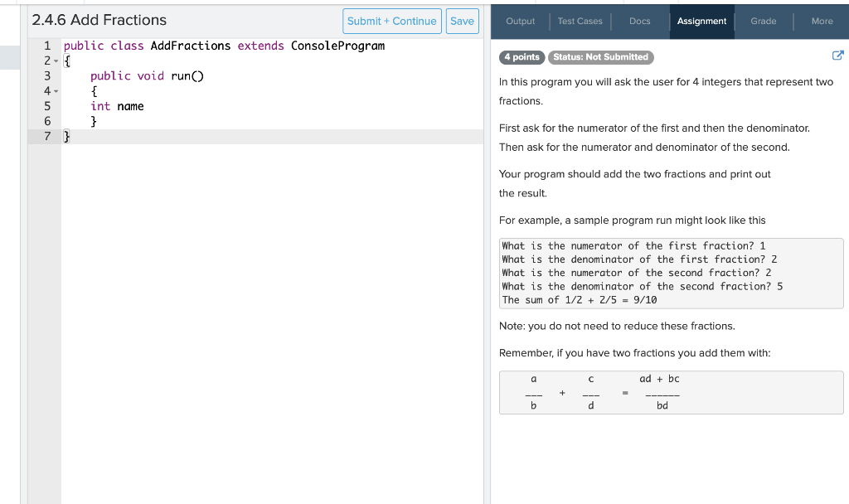Click line number 3 in the gutter

(x=47, y=75)
